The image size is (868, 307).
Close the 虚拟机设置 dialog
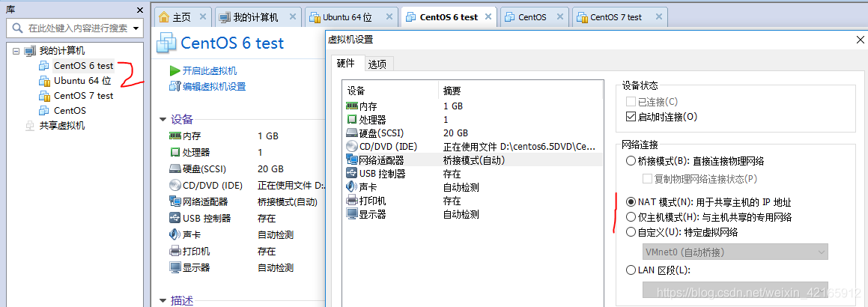click(x=860, y=40)
